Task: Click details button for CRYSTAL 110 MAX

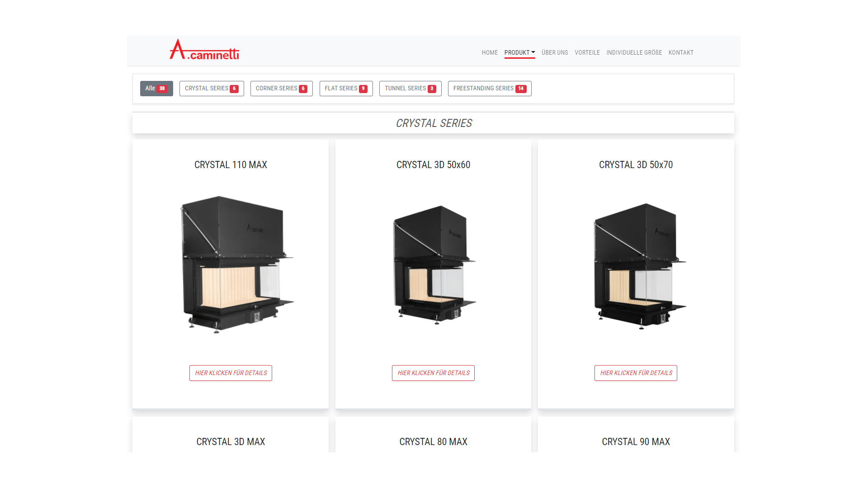Action: tap(231, 373)
